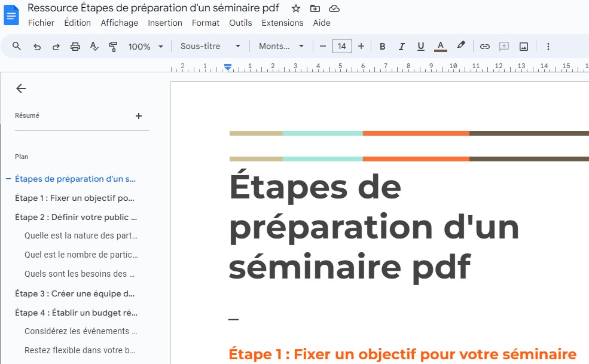
Task: Toggle bold formatting
Action: click(382, 46)
